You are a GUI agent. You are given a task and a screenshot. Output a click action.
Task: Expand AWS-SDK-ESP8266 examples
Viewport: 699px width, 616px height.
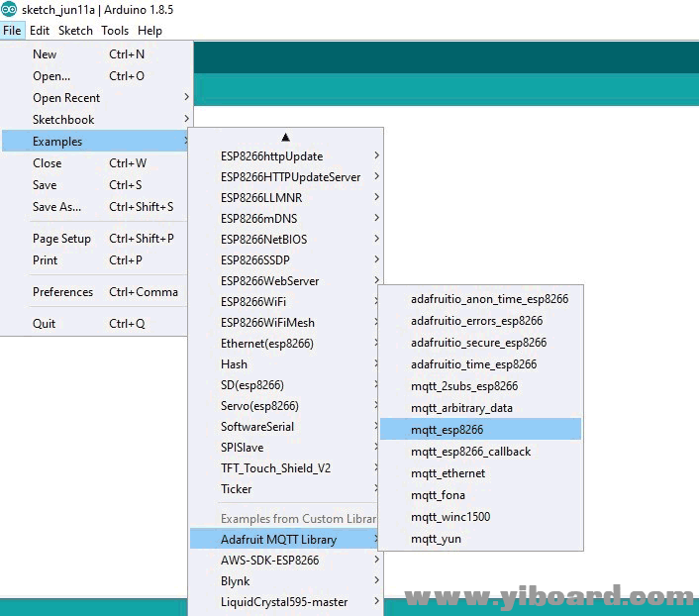pyautogui.click(x=286, y=561)
